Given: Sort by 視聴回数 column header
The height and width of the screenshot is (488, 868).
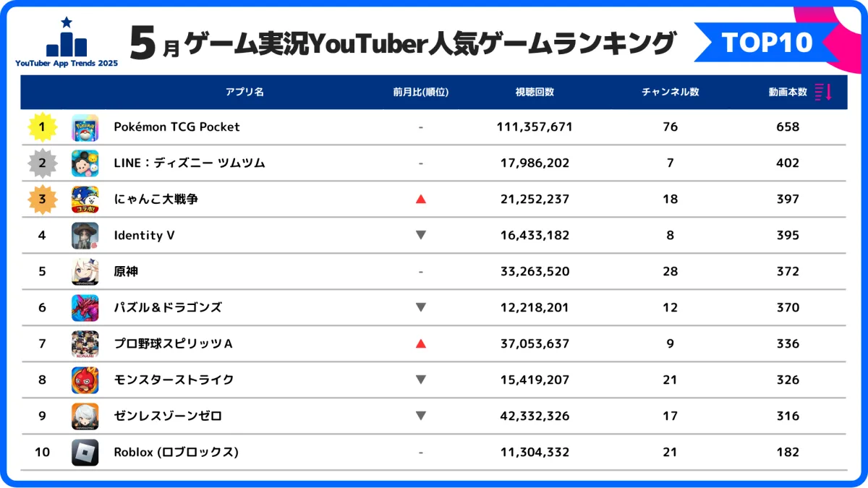Looking at the screenshot, I should [535, 92].
